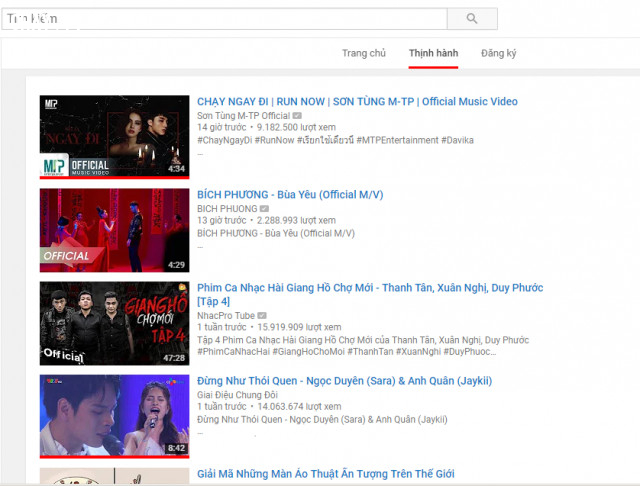Open CHẠY NGAY ĐI RUN NOW title link
Viewport: 640px width, 486px height.
pos(357,102)
